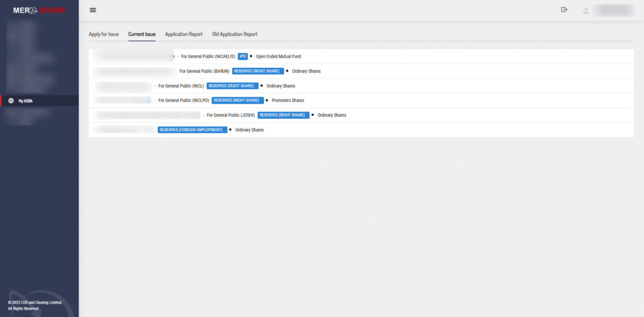This screenshot has width=644, height=317.
Task: Select 'For General Public (NICL)' text
Action: point(181,86)
